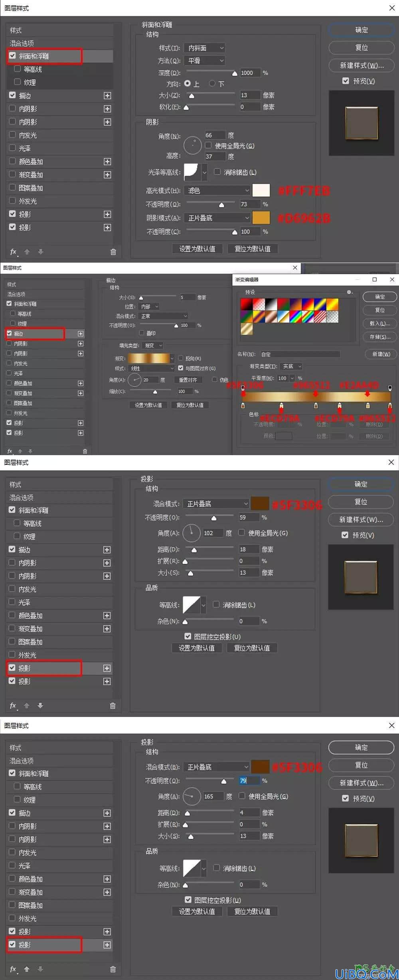Click the 深度 slider handle in the Bevel & Emboss dialog
399x980 pixels.
pos(235,73)
